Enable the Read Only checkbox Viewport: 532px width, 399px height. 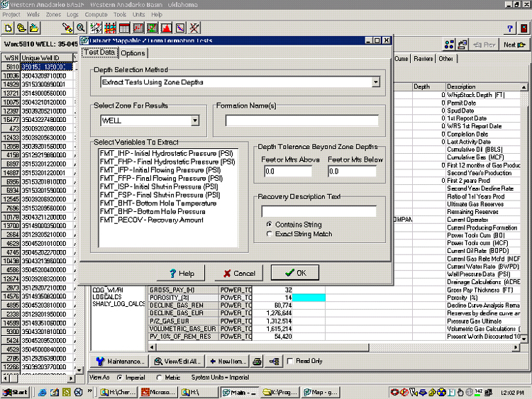289,361
